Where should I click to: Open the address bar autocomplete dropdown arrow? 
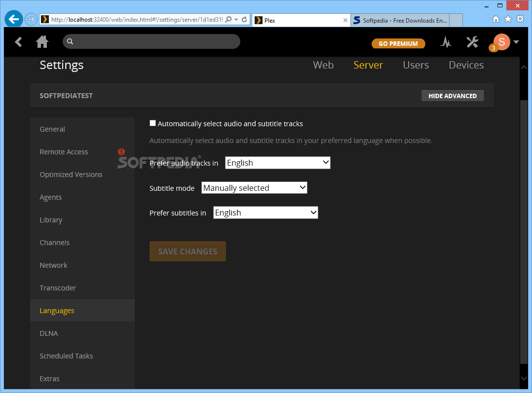pyautogui.click(x=236, y=20)
